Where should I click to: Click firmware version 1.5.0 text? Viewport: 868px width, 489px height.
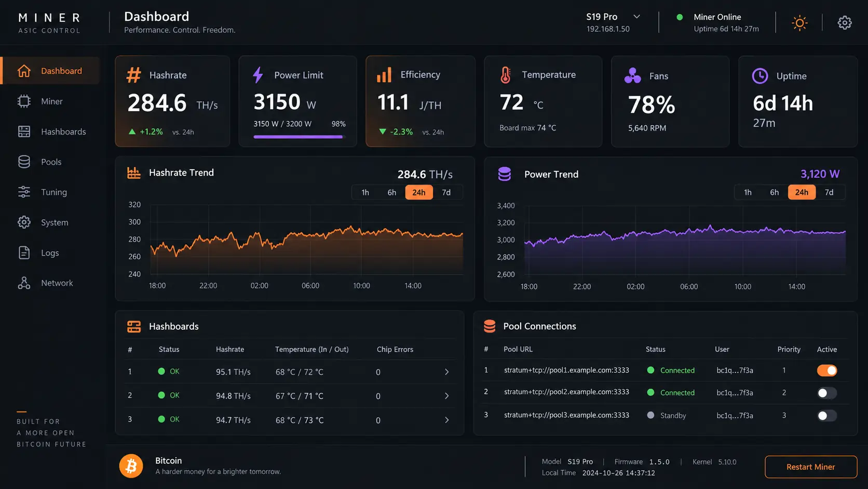[659, 461]
